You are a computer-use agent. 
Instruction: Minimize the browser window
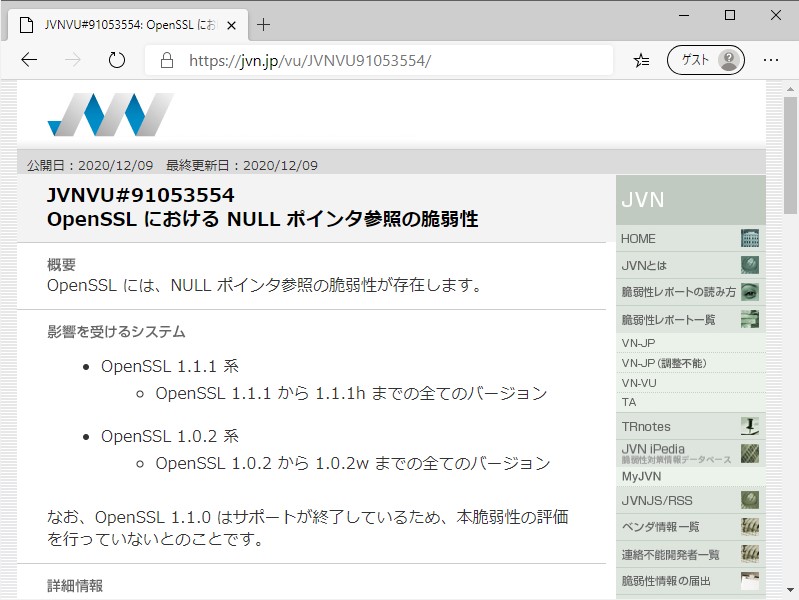pos(684,15)
